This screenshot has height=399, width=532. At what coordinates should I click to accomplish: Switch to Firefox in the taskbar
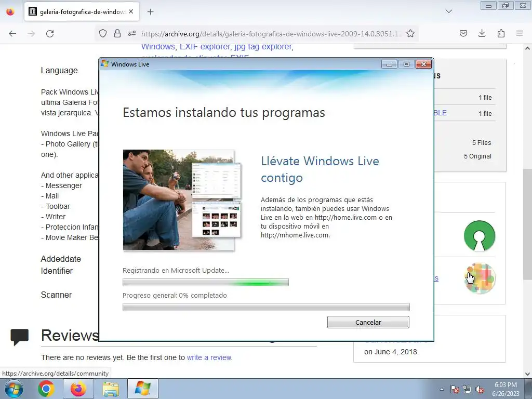78,389
